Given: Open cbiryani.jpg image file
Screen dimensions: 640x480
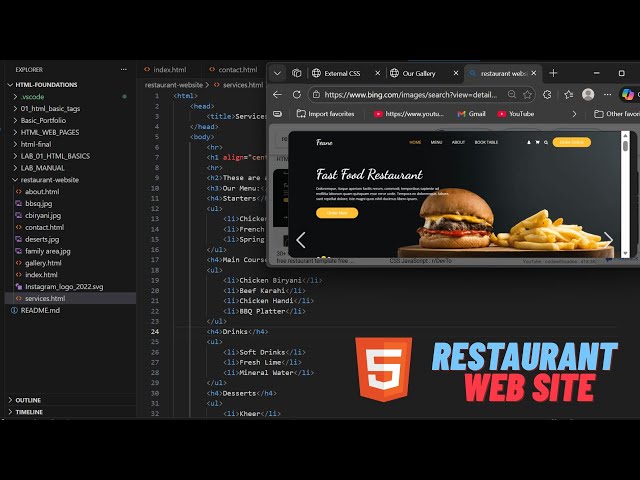Looking at the screenshot, I should [x=43, y=215].
